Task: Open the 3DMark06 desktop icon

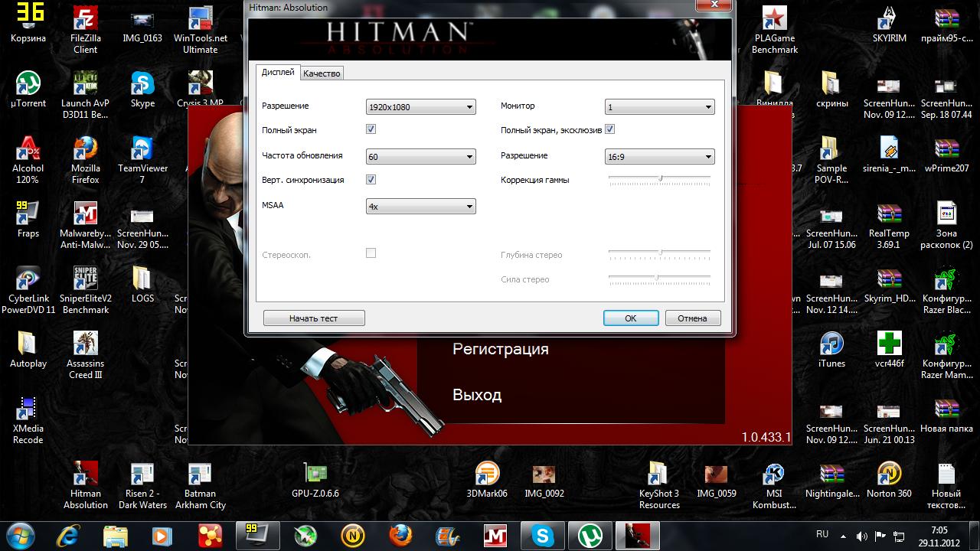Action: tap(487, 474)
